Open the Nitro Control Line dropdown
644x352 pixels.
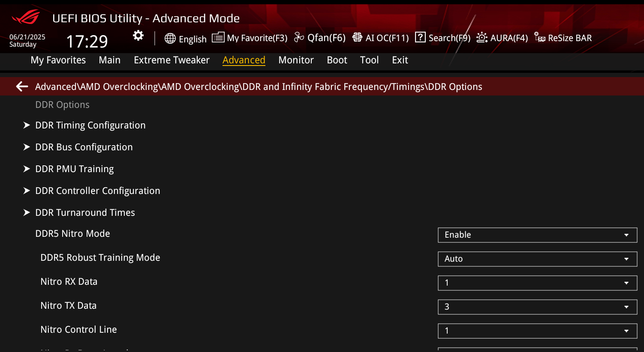coord(537,331)
